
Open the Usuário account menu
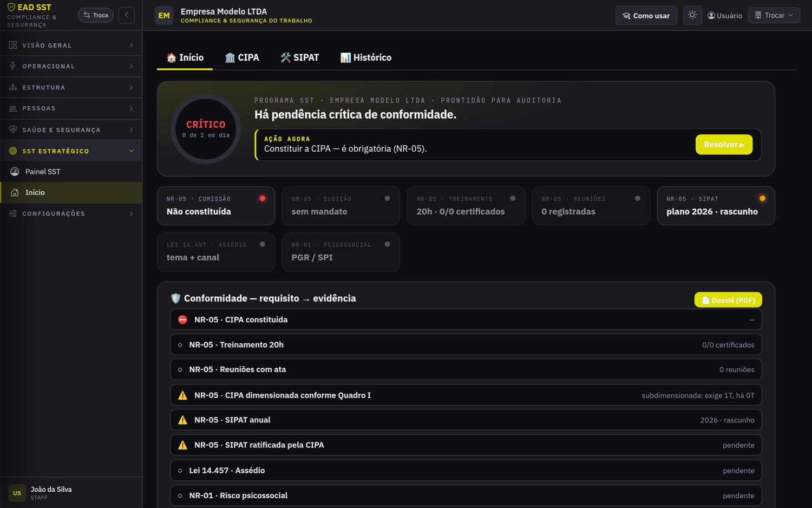tap(725, 16)
